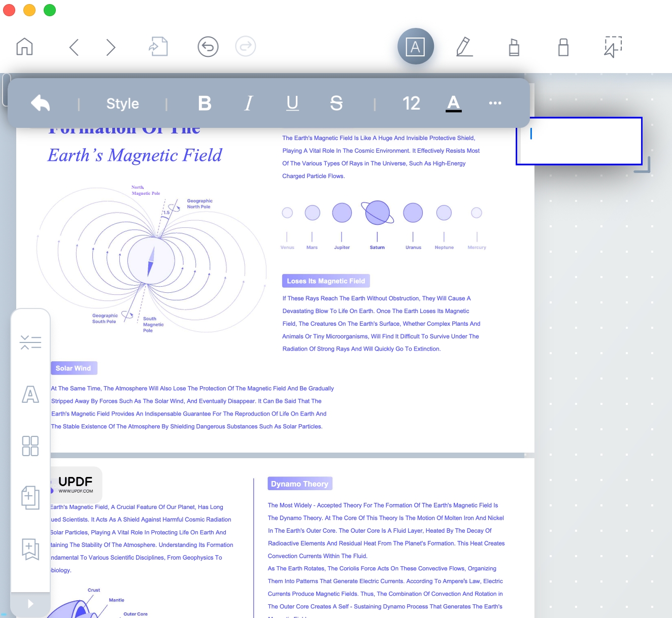Image resolution: width=672 pixels, height=618 pixels.
Task: Open the sidebar text annotation icon
Action: coord(30,394)
